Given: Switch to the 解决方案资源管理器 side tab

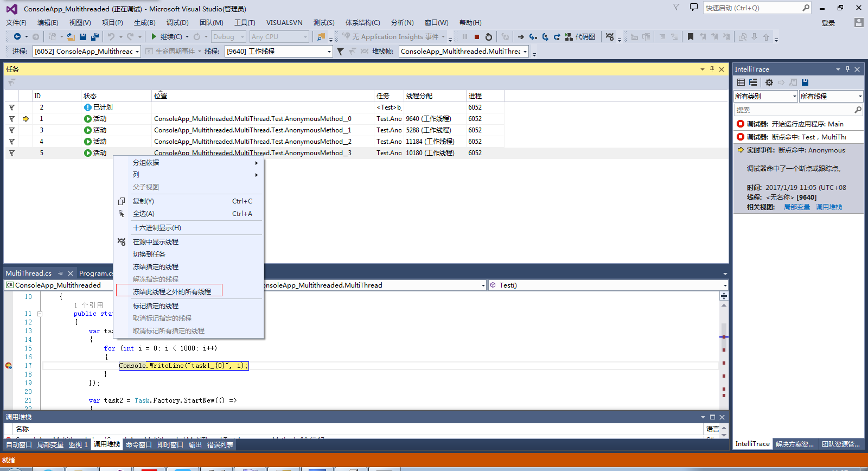Looking at the screenshot, I should (795, 444).
